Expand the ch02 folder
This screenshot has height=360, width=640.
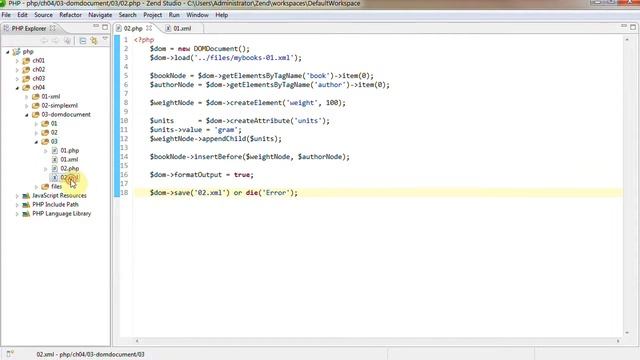17,70
